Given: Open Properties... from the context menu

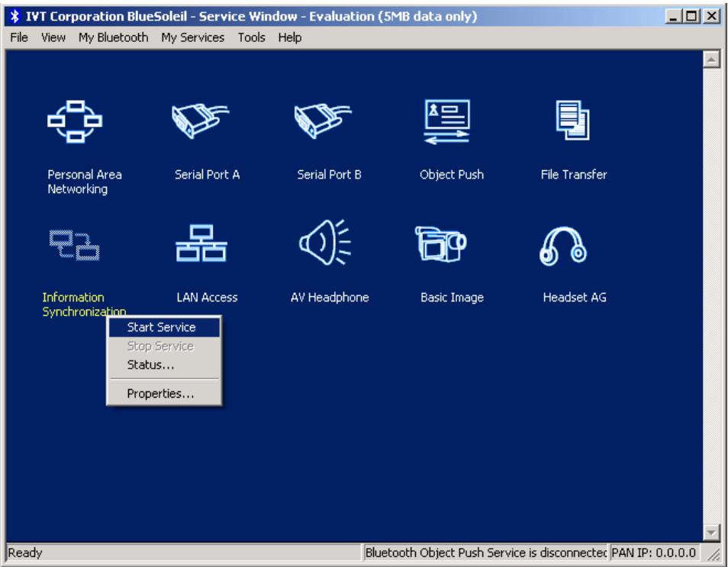Looking at the screenshot, I should (x=164, y=394).
